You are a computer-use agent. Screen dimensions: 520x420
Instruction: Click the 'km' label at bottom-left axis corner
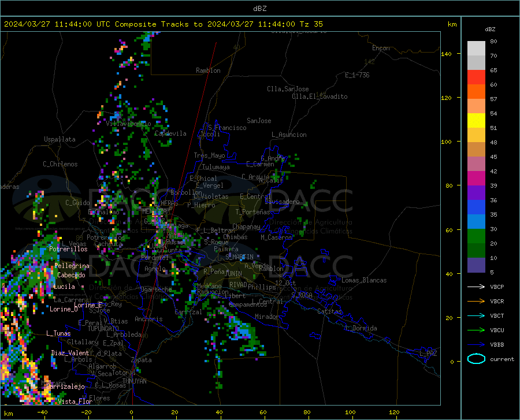(8, 414)
